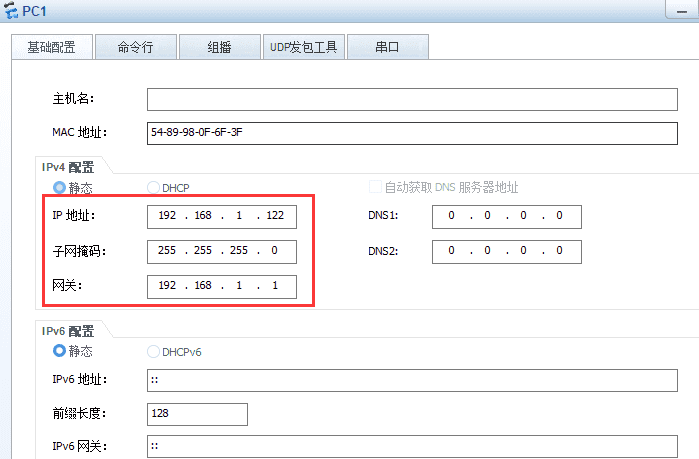Select the IPv4 静态 radio button
699x459 pixels.
pos(59,187)
